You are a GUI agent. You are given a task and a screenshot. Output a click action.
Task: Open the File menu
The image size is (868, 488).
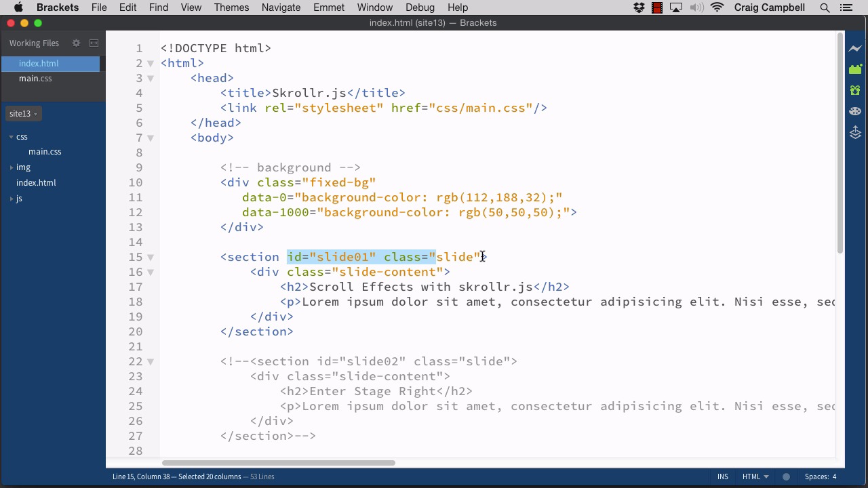point(99,7)
